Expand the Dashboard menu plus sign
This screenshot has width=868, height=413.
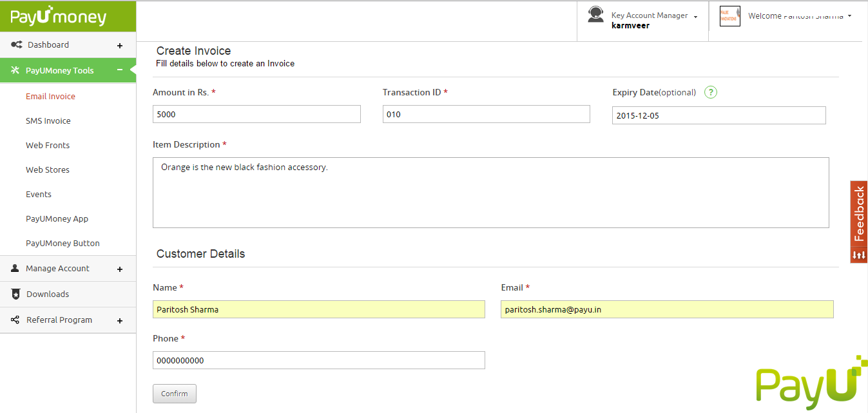coord(120,46)
